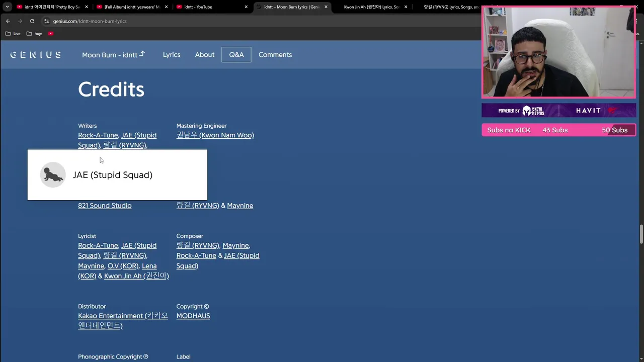
Task: Open Kakao Entertainment distributor link
Action: (x=123, y=320)
